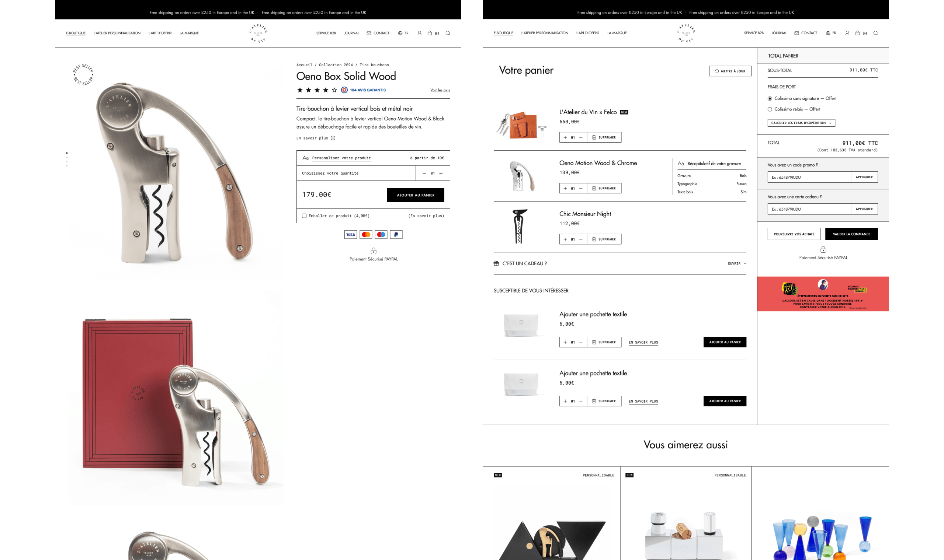Open the Journal menu item on the cart page
The image size is (944, 560).
point(779,33)
